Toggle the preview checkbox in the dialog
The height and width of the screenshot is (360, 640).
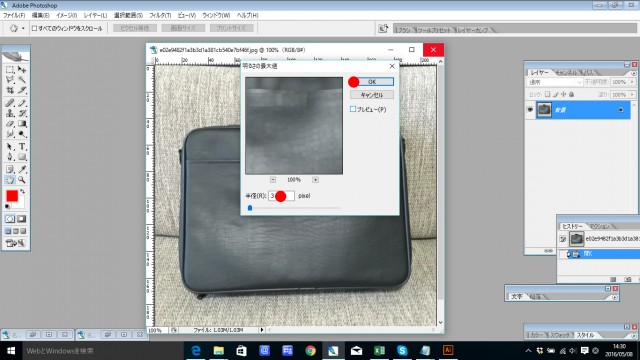(x=353, y=109)
